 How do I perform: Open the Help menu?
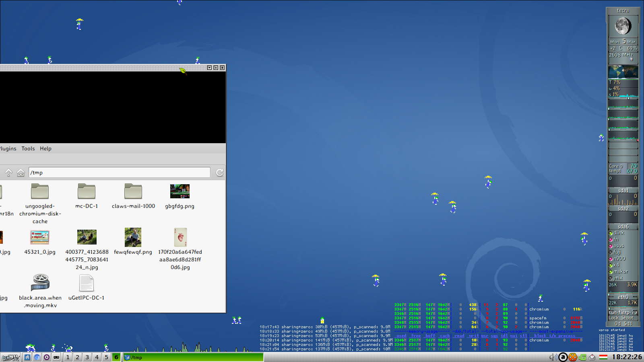click(45, 148)
